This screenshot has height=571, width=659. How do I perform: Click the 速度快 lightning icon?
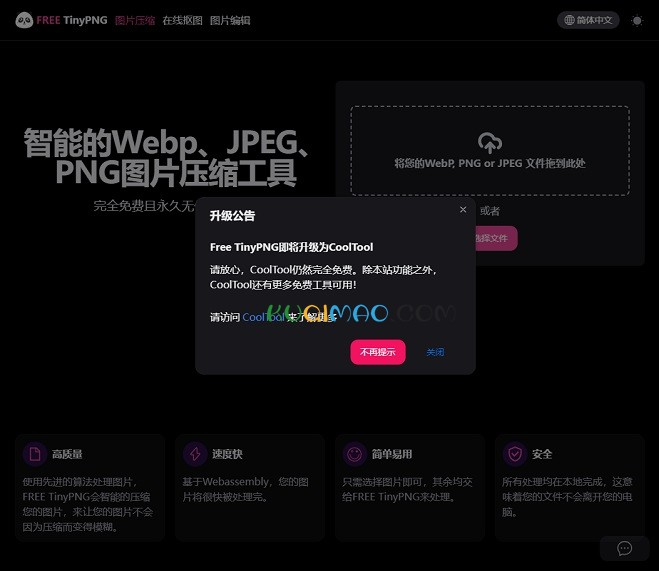pyautogui.click(x=195, y=454)
